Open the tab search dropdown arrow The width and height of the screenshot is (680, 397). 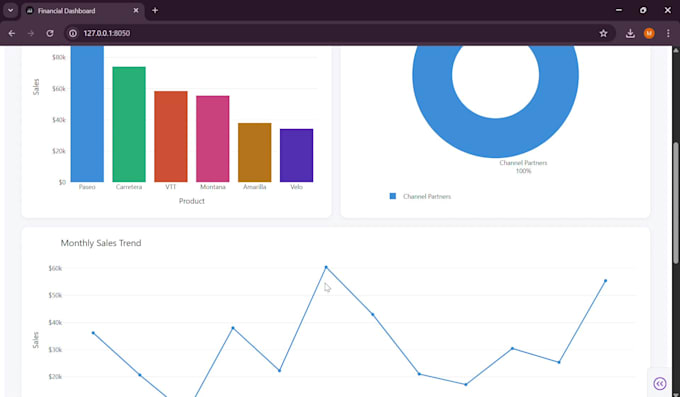coord(10,10)
